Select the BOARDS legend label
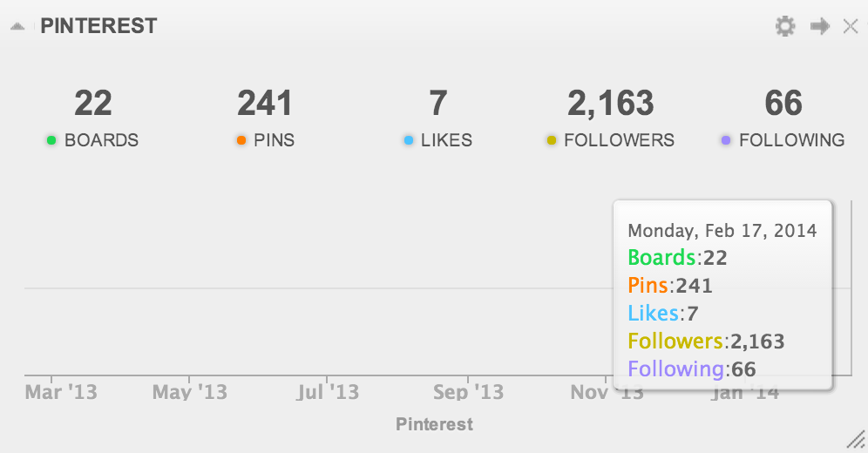The height and width of the screenshot is (453, 868). [x=101, y=140]
